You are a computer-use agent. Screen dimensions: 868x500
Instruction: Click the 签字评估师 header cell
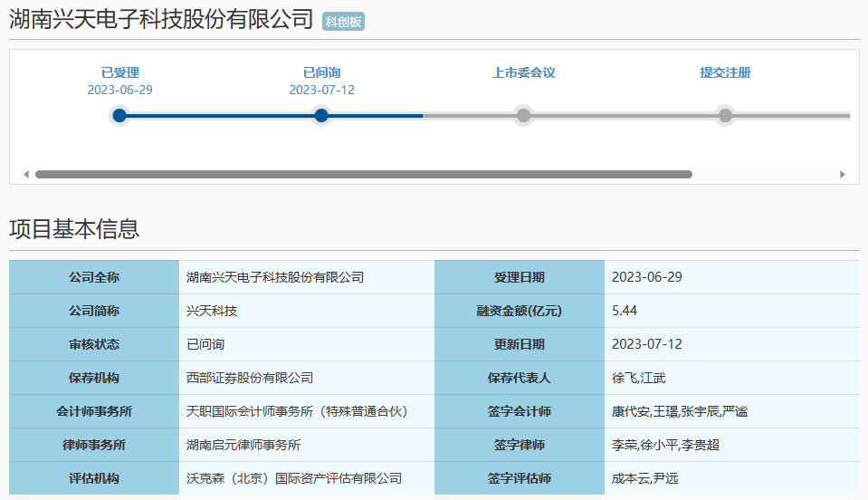coord(520,478)
